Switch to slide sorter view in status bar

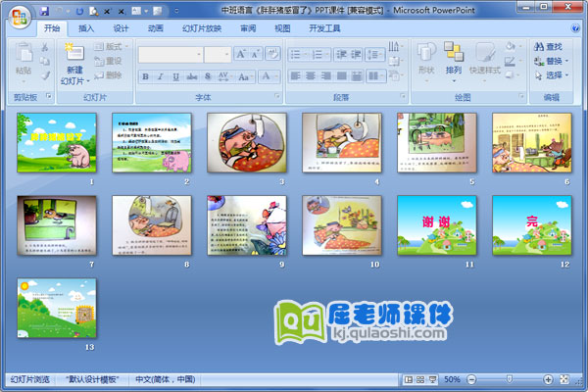(x=420, y=379)
